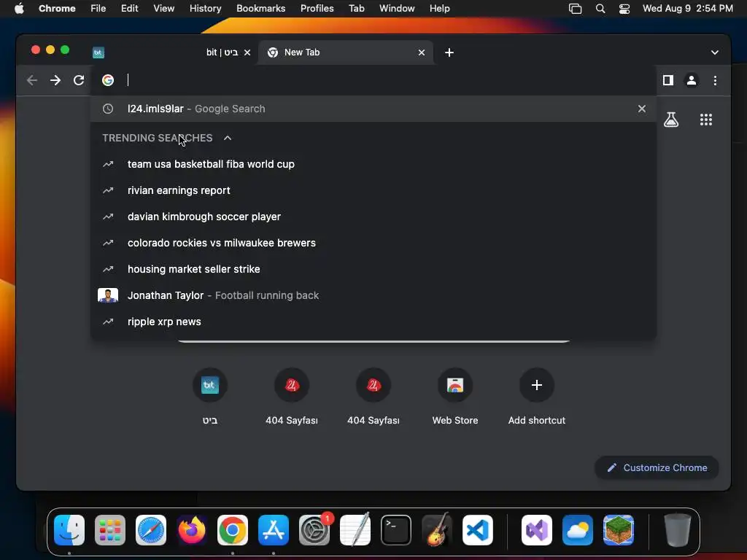Open App Store from the Dock

click(274, 530)
